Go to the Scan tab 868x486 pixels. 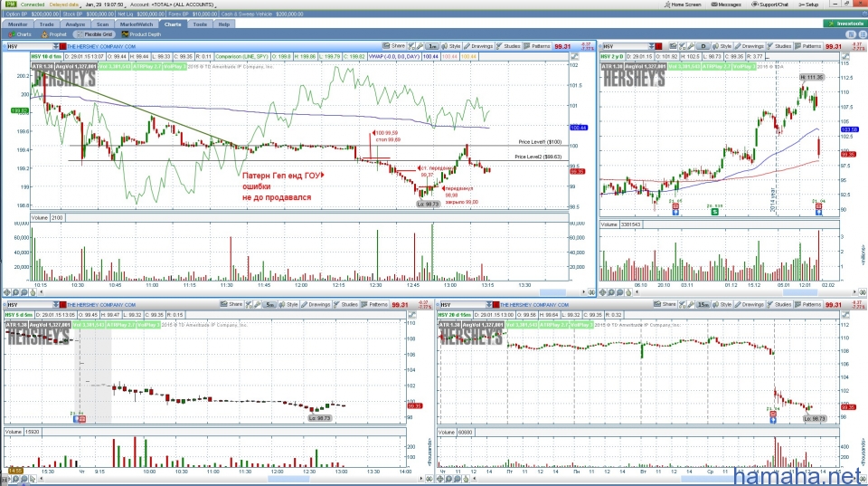(102, 24)
